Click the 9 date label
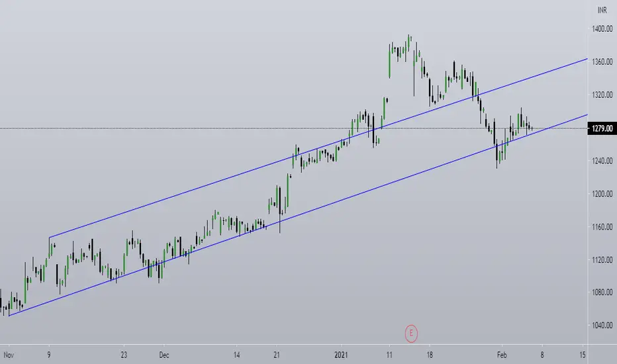The height and width of the screenshot is (364, 617). tap(49, 355)
